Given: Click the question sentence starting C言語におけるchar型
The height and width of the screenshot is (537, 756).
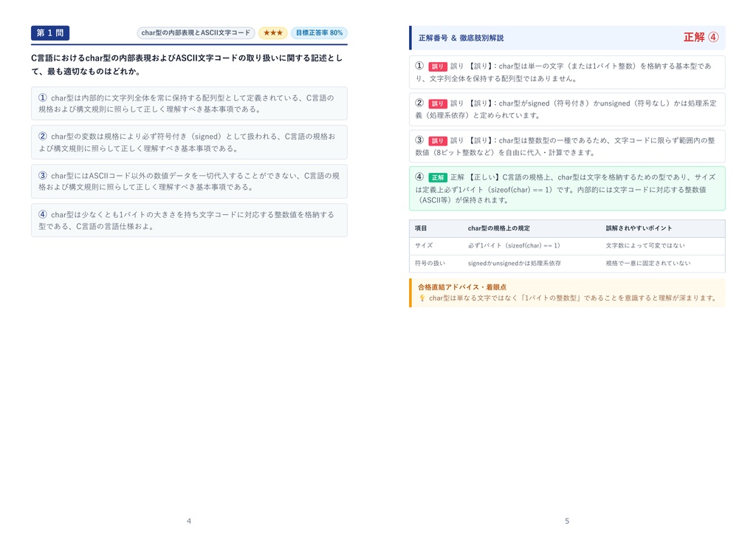Looking at the screenshot, I should point(187,65).
